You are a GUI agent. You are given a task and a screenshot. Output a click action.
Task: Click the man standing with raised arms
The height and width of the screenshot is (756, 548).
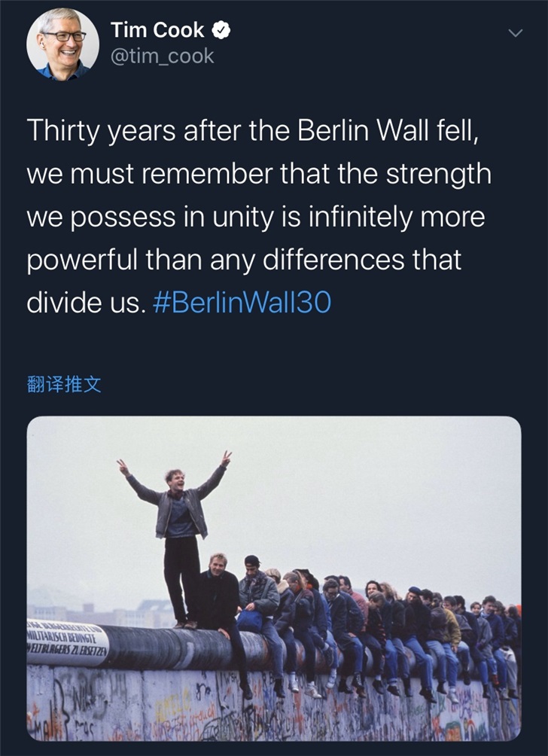click(179, 527)
